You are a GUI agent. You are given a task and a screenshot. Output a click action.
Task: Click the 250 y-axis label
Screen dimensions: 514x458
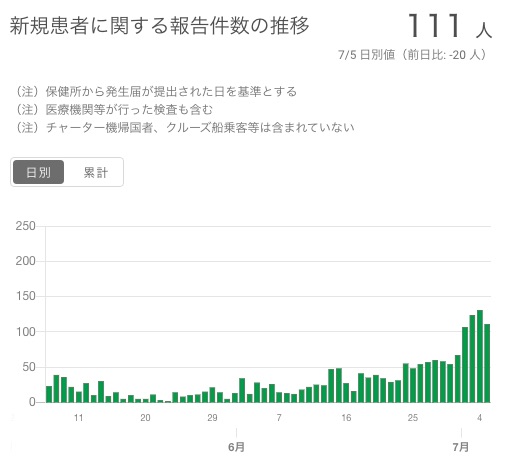pyautogui.click(x=25, y=226)
